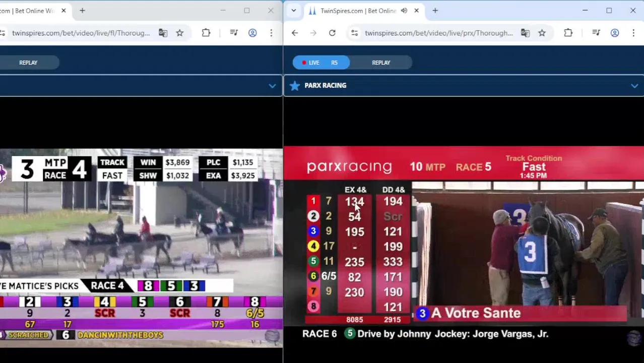Select the TwinSpires.com tab title
This screenshot has height=363, width=644.
358,11
